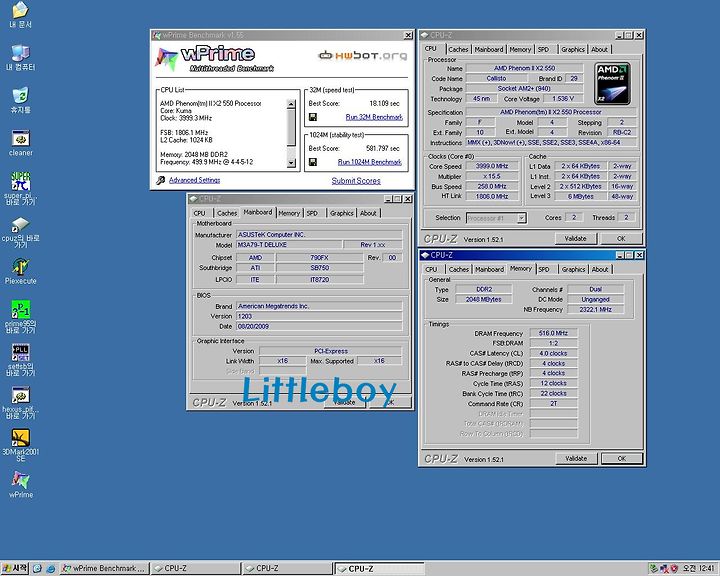
Task: Click the Core Voltage value 1.536 V
Action: coord(563,99)
